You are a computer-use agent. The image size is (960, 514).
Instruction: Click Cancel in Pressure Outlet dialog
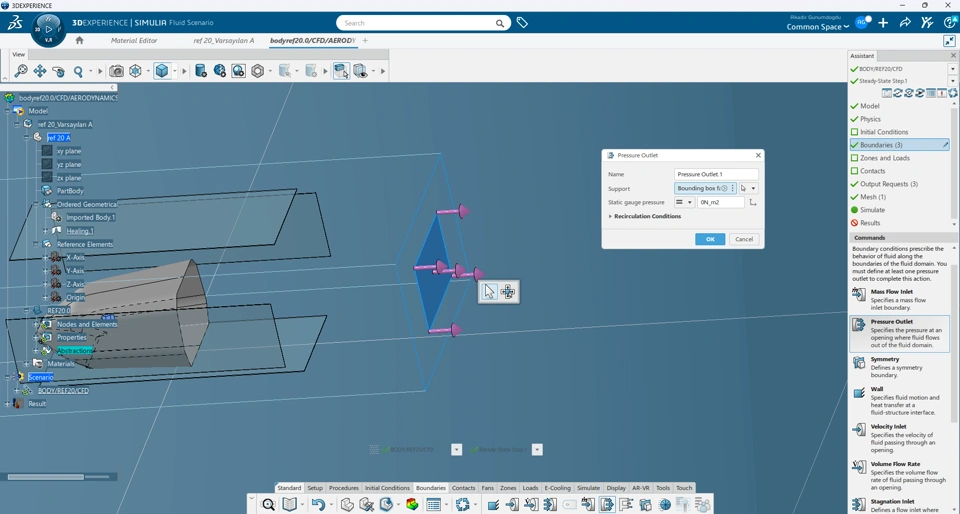pyautogui.click(x=744, y=239)
